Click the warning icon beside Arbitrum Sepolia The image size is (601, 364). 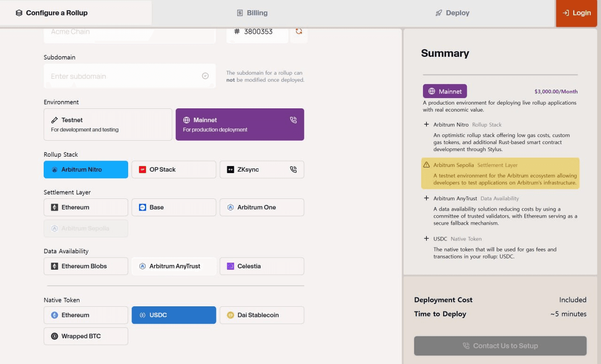click(426, 165)
